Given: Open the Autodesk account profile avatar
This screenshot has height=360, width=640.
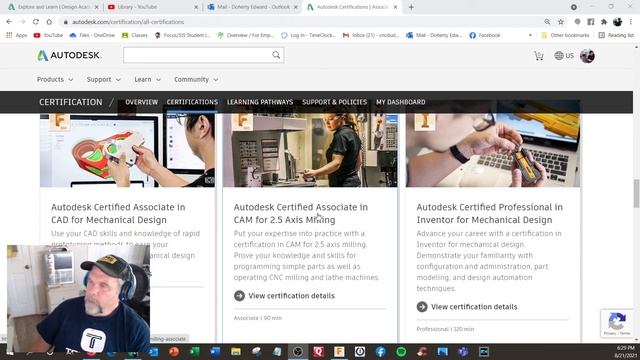Looking at the screenshot, I should [x=587, y=56].
